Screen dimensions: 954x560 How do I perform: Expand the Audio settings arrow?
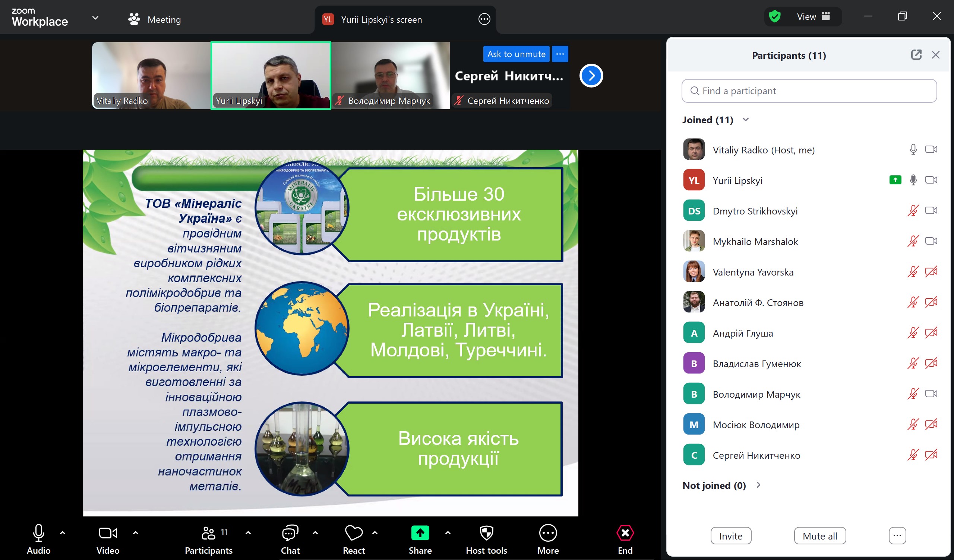tap(63, 533)
